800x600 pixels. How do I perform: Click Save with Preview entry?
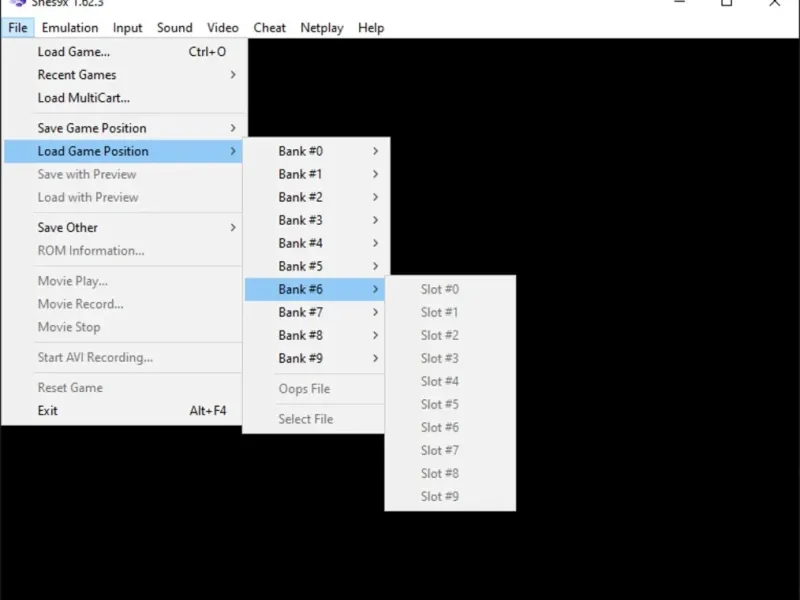pos(123,174)
